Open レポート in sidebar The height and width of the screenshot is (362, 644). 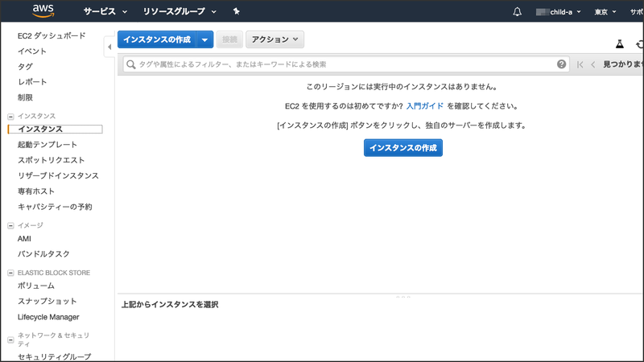(x=32, y=82)
